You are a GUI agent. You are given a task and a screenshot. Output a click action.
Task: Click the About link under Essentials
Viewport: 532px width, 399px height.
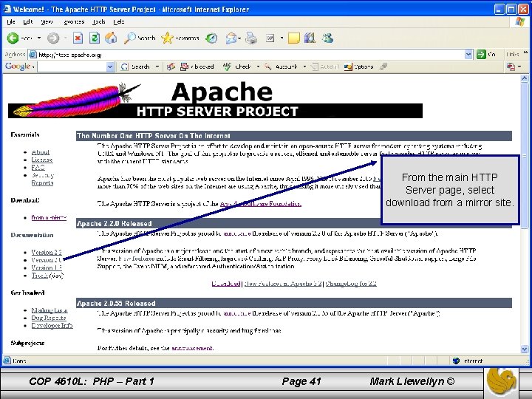(x=41, y=152)
